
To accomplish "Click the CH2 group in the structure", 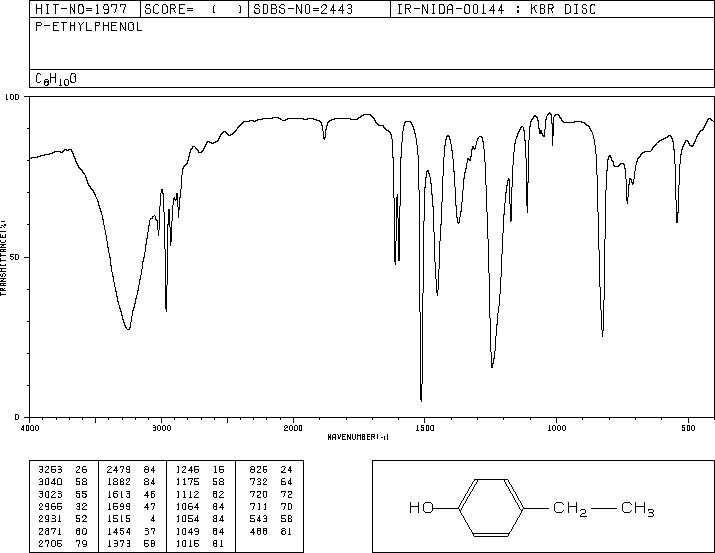I will pyautogui.click(x=570, y=509).
